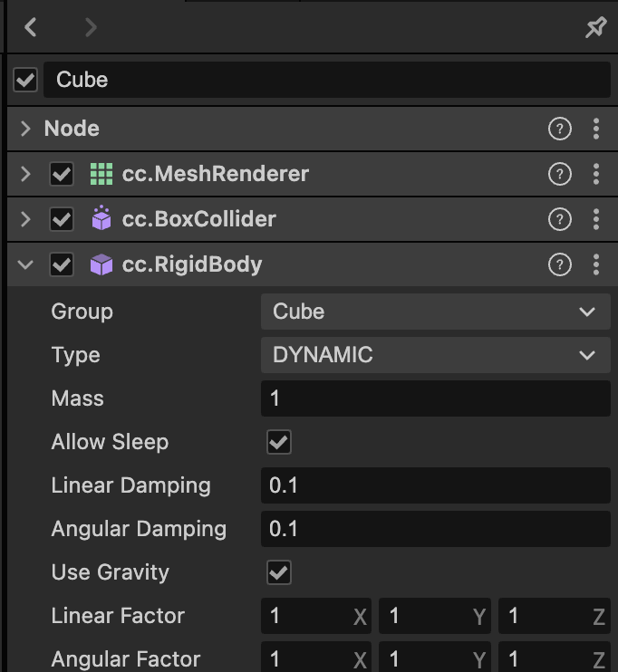618x672 pixels.
Task: Open help for cc.MeshRenderer component
Action: tap(560, 174)
